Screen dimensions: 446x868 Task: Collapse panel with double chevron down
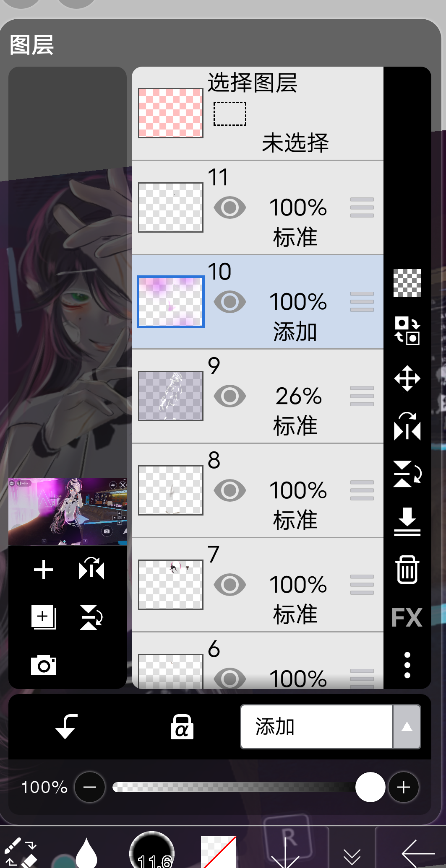(352, 855)
